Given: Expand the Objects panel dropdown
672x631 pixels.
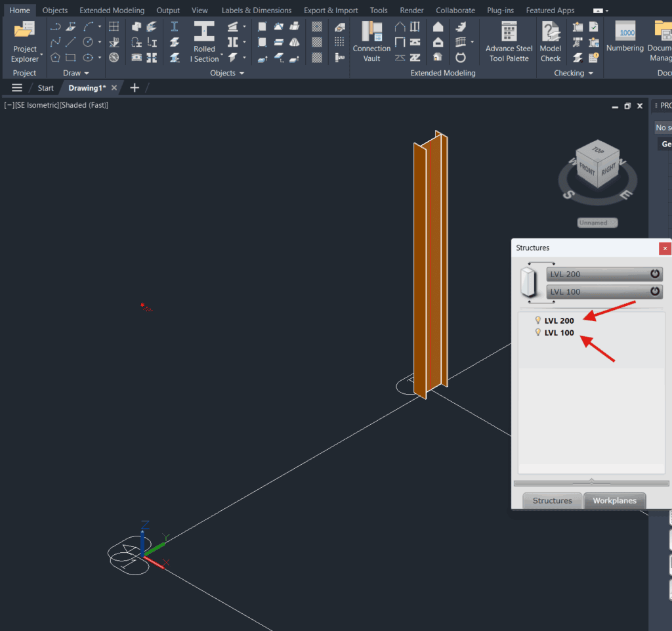Looking at the screenshot, I should tap(241, 74).
